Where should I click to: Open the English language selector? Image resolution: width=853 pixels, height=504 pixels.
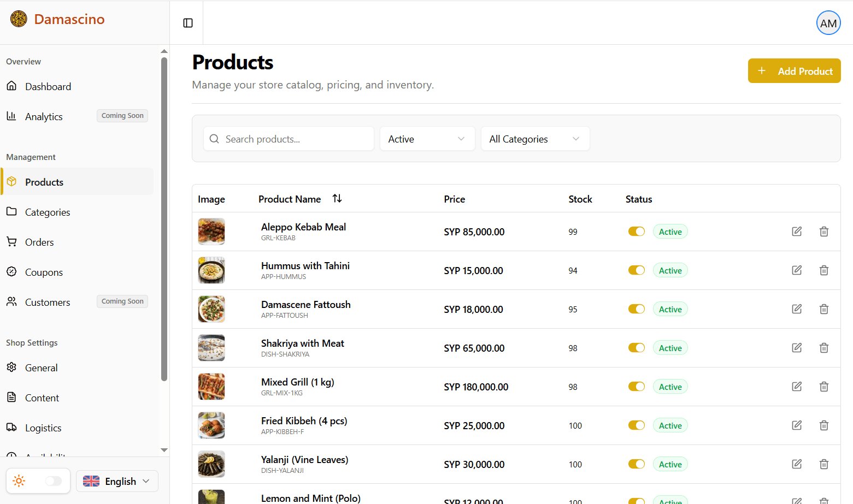point(117,481)
